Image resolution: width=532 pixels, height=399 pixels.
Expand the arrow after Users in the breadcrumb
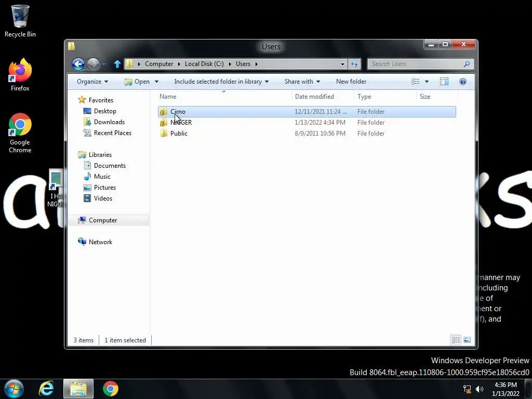256,64
